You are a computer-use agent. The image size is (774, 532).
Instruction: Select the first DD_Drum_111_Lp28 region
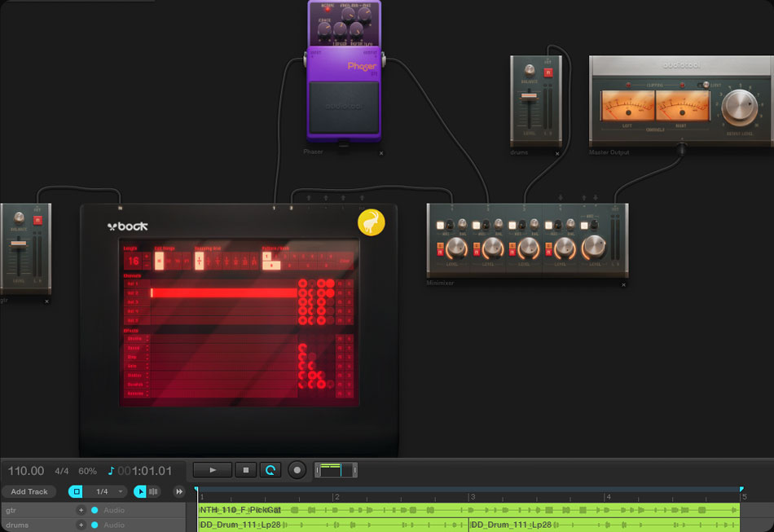(332, 525)
